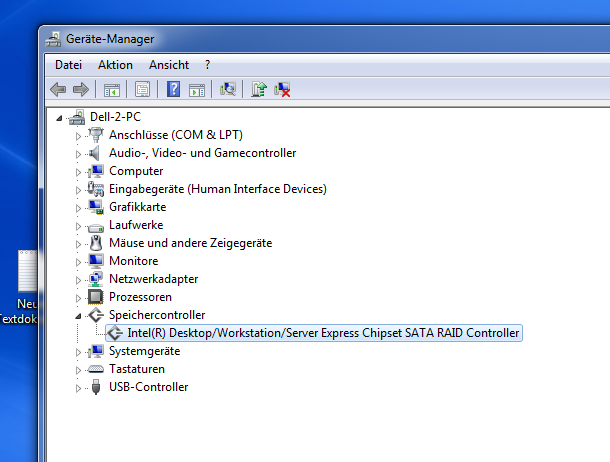610x462 pixels.
Task: Click the Tastaturen keyboard icon
Action: (96, 369)
